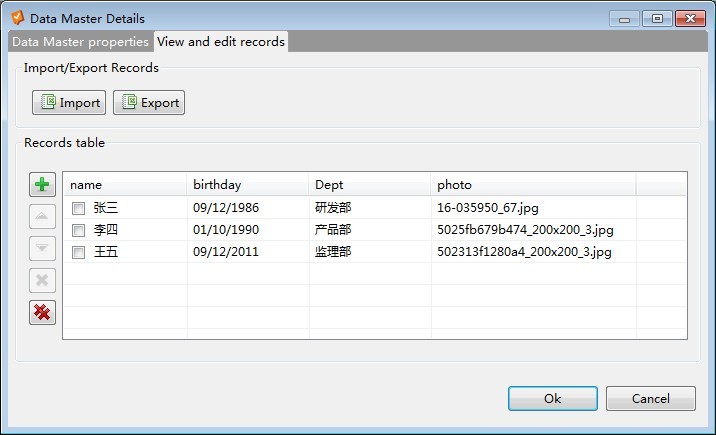Click the photo column header
Viewport: 716px width, 435px height.
[532, 185]
